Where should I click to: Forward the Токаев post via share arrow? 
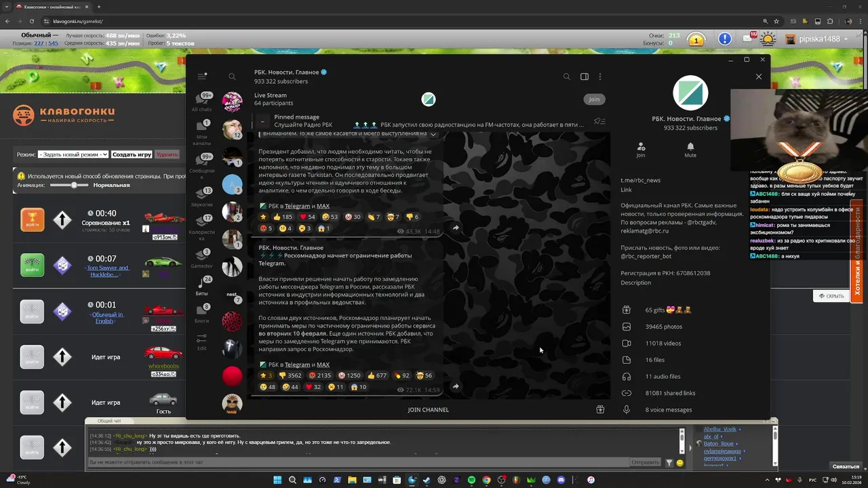pos(456,228)
